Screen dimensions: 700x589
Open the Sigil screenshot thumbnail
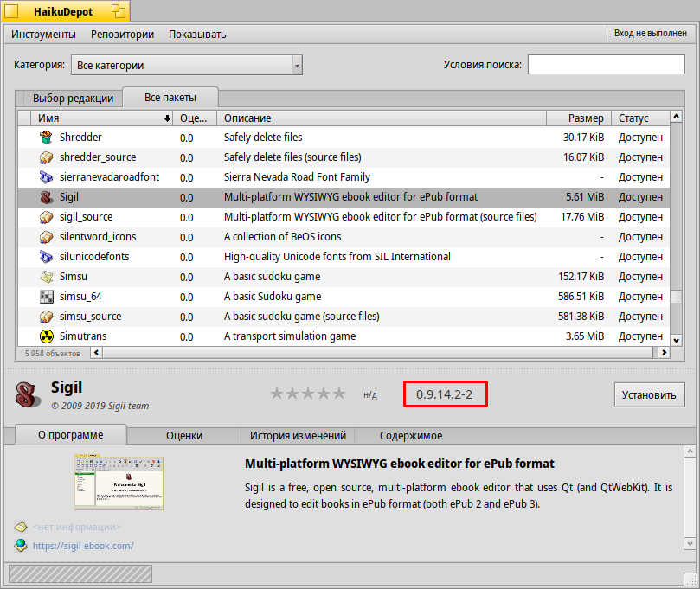pyautogui.click(x=119, y=483)
